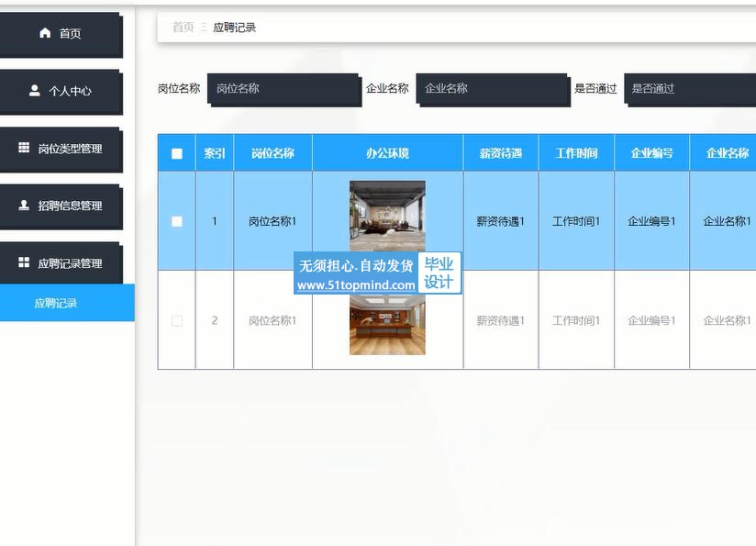Click the user icon beside 招聘信息管理
This screenshot has height=546, width=756.
point(24,205)
